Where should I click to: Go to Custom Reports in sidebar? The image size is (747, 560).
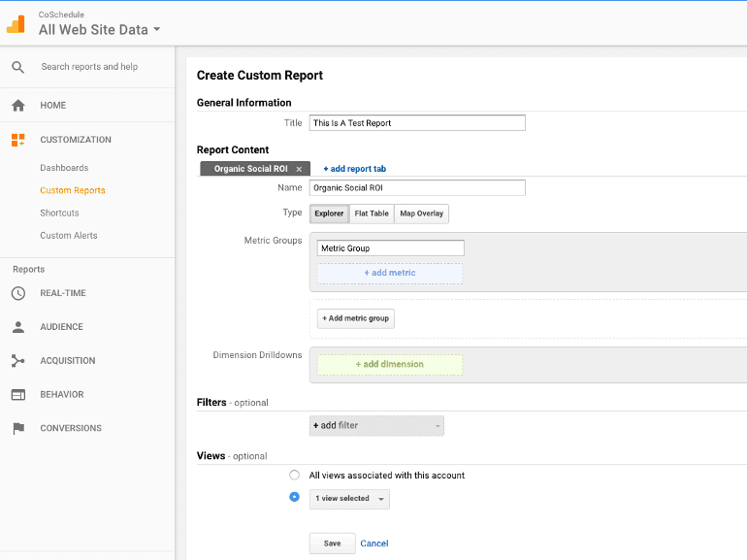pos(73,190)
